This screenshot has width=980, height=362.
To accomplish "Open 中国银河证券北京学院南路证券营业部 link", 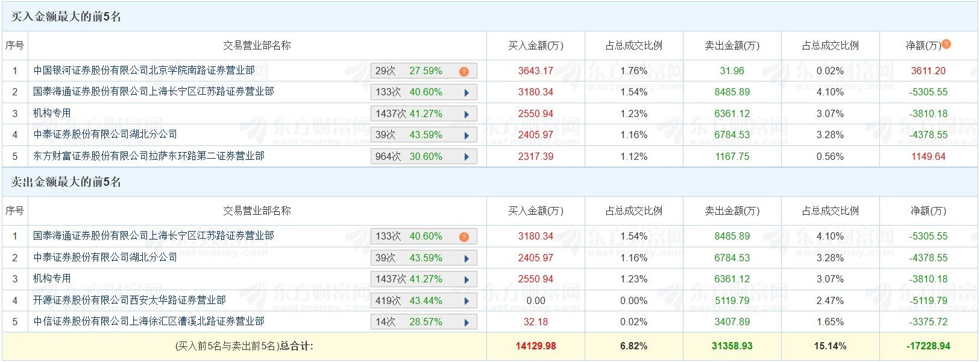I will (x=144, y=71).
